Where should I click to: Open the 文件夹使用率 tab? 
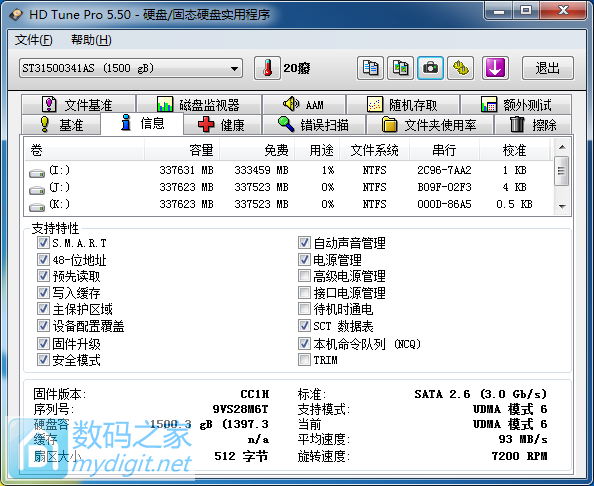coord(430,125)
